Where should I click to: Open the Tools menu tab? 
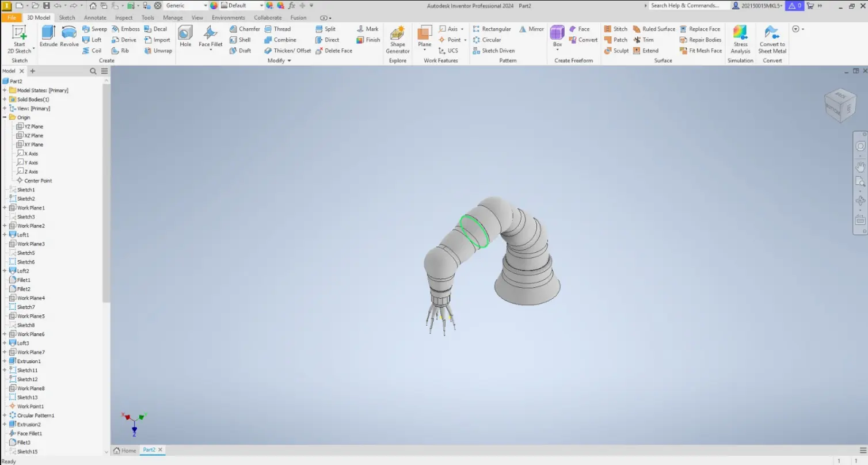pyautogui.click(x=147, y=17)
